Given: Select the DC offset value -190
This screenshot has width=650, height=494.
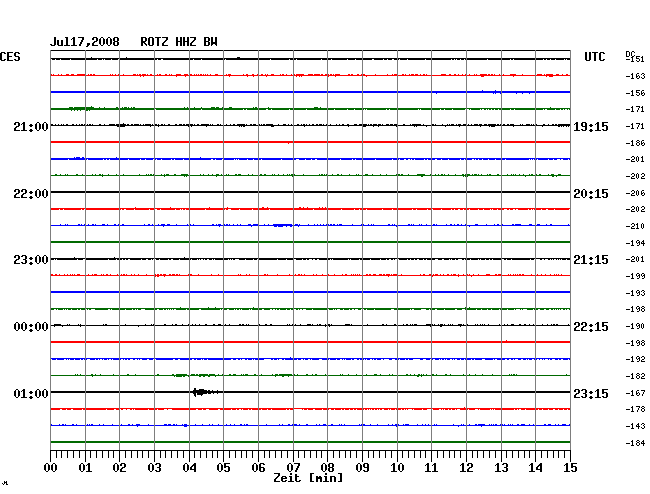Looking at the screenshot, I should pos(635,326).
